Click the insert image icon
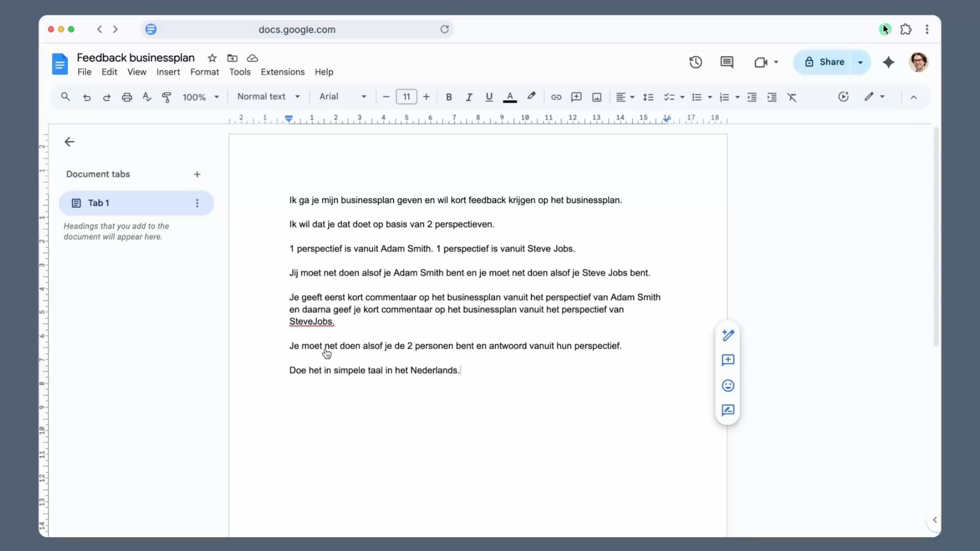980x551 pixels. 597,97
